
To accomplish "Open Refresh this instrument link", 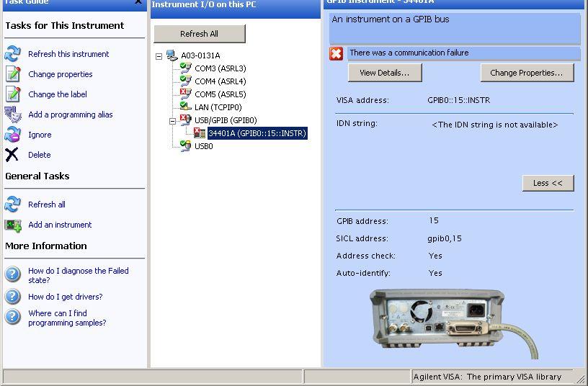I will pyautogui.click(x=68, y=54).
